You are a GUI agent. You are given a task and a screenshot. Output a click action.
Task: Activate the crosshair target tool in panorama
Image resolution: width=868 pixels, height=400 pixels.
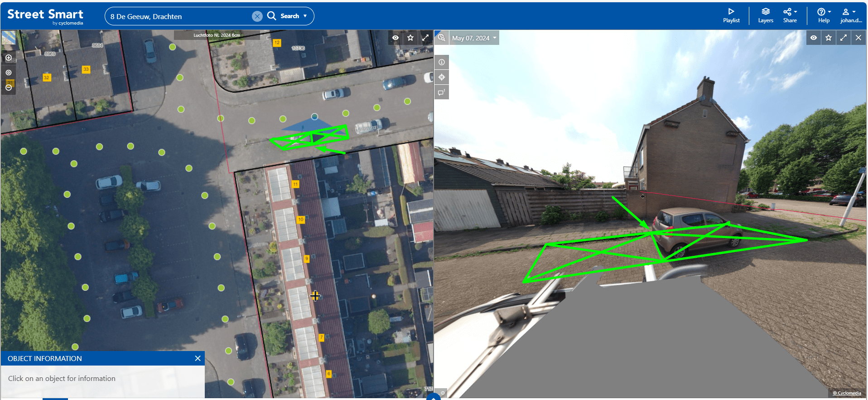pyautogui.click(x=442, y=77)
